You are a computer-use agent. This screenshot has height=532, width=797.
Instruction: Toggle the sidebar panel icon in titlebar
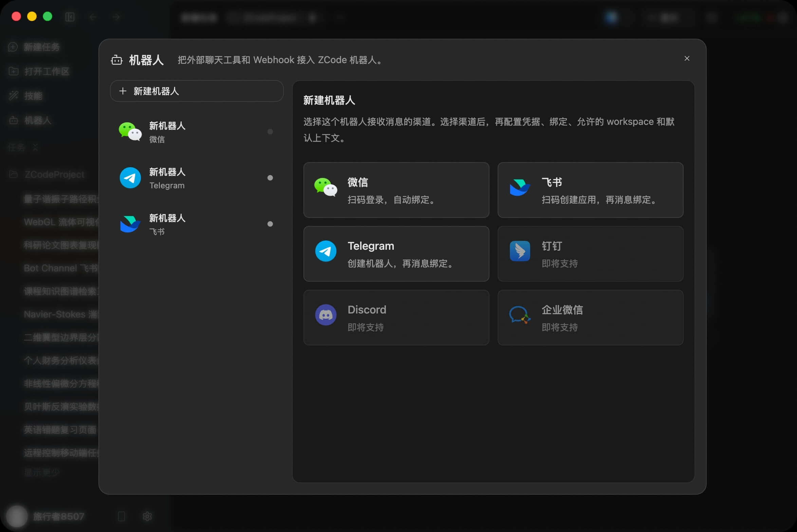pyautogui.click(x=70, y=17)
